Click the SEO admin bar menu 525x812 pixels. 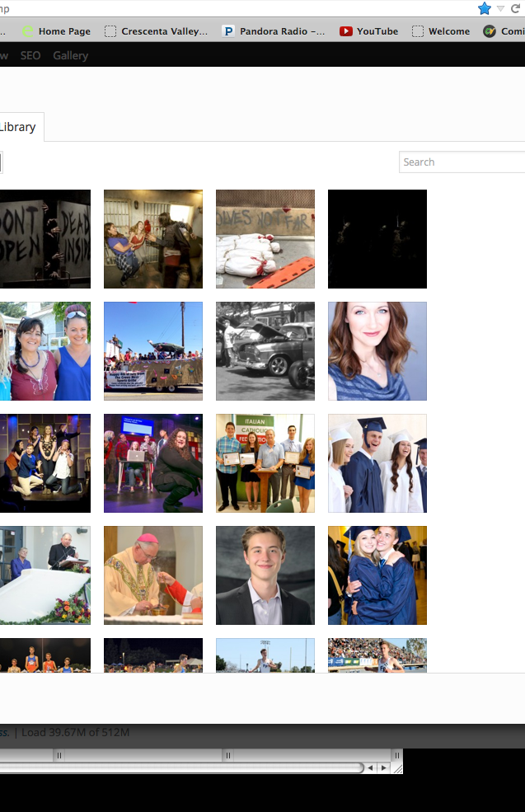(30, 55)
